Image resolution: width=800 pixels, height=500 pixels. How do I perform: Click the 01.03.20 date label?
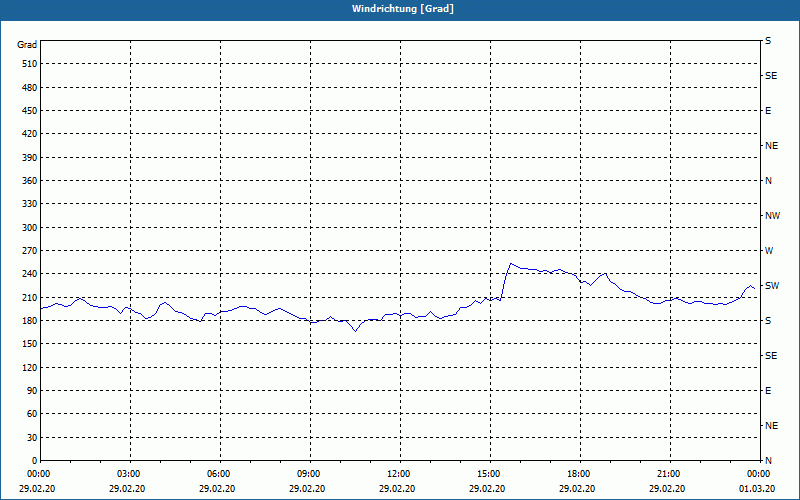(757, 489)
